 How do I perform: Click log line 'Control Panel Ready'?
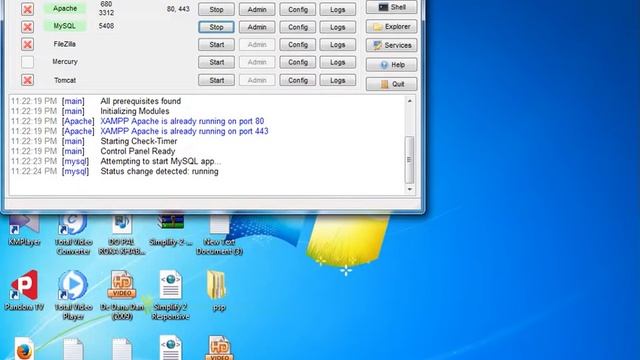pyautogui.click(x=138, y=151)
